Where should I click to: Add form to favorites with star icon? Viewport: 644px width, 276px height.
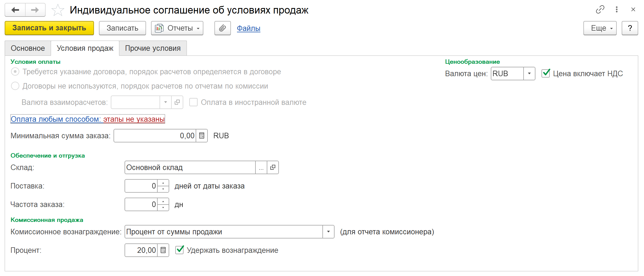coord(58,10)
